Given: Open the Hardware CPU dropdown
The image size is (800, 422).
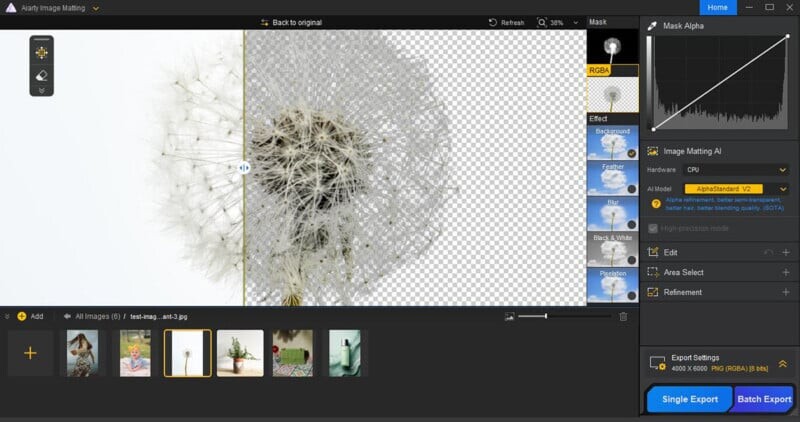Looking at the screenshot, I should point(736,170).
